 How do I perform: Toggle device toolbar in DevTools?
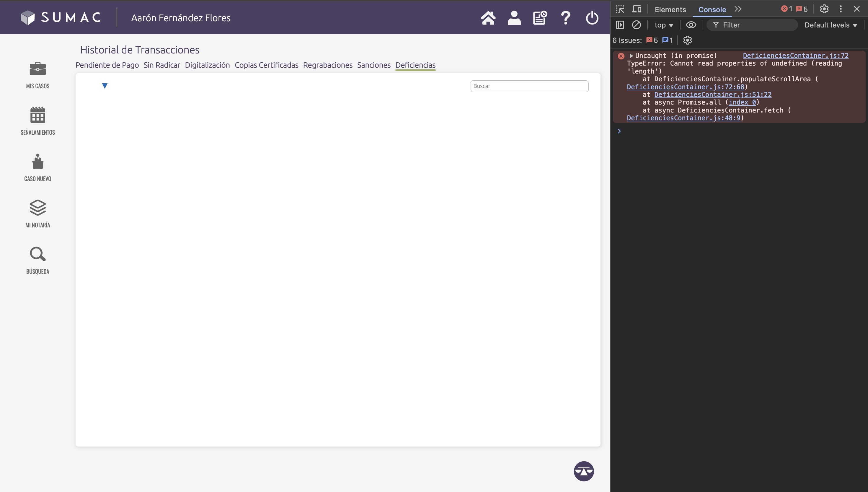pyautogui.click(x=637, y=9)
